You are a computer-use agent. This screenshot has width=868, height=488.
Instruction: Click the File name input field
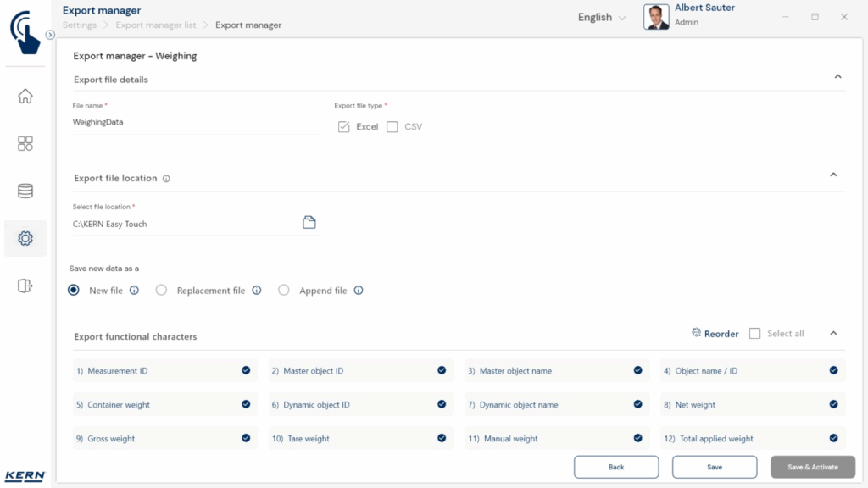[195, 122]
